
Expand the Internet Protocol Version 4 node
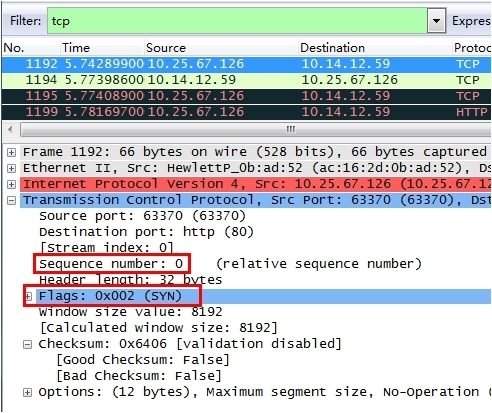pyautogui.click(x=11, y=184)
